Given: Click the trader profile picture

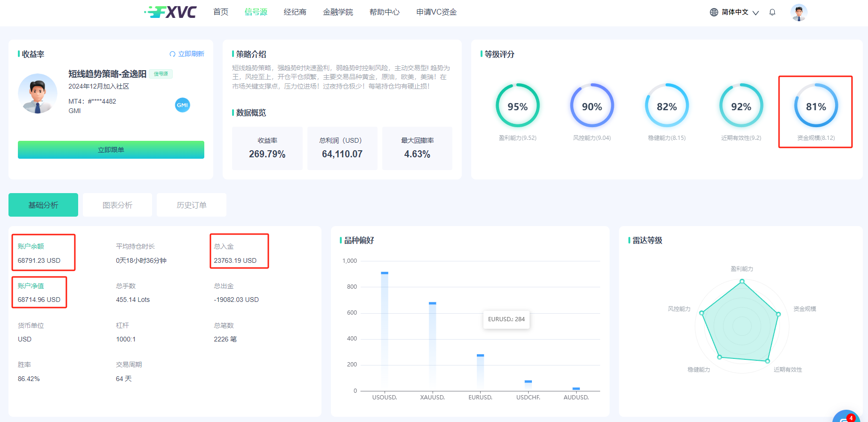Looking at the screenshot, I should (x=38, y=93).
